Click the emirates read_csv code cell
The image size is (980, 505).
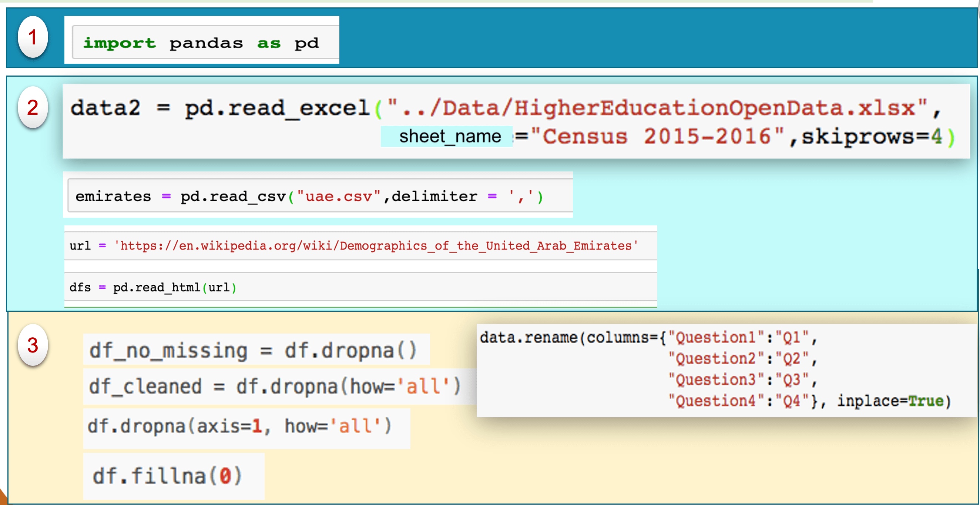click(309, 196)
